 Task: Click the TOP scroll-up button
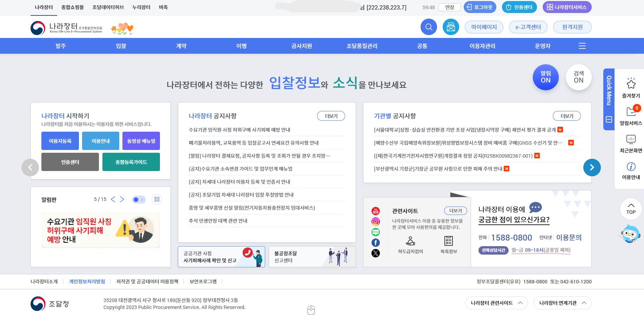631,209
